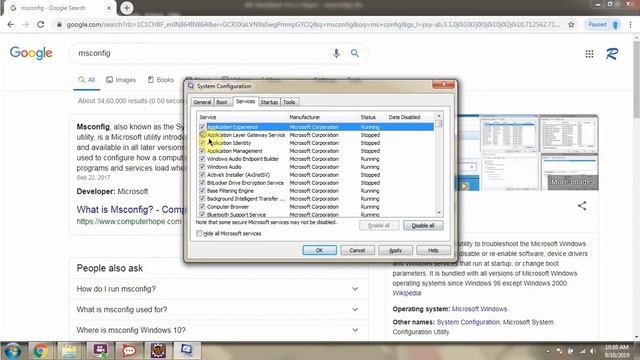Open the Action Center flag tray icon

(x=571, y=351)
